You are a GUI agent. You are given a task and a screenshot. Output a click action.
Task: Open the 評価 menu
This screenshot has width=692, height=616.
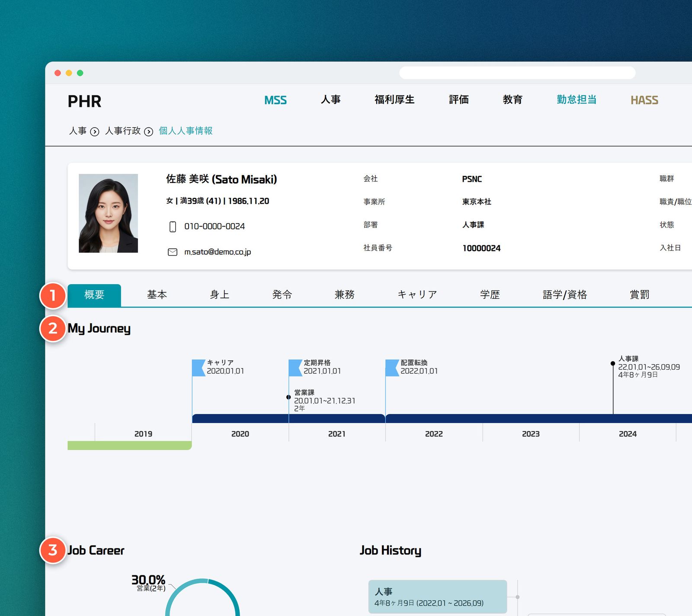coord(459,99)
